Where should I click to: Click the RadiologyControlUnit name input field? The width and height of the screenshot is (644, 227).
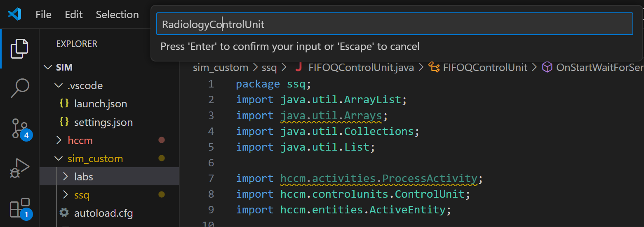pyautogui.click(x=394, y=24)
